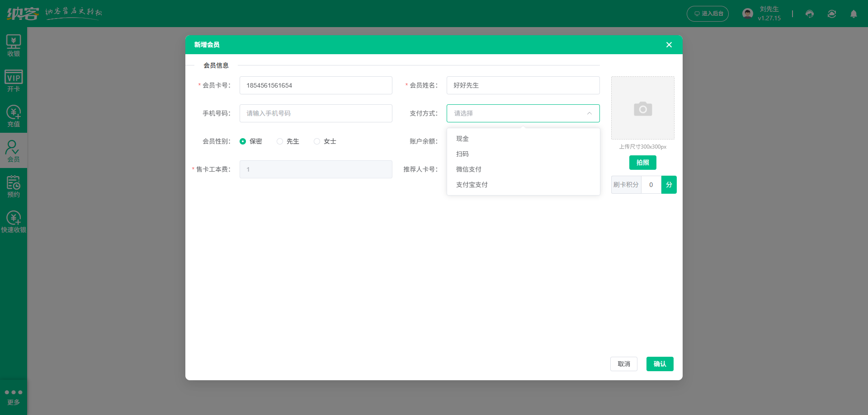This screenshot has height=415, width=868.
Task: Click the 快速收银 quick cashier icon
Action: 14,222
